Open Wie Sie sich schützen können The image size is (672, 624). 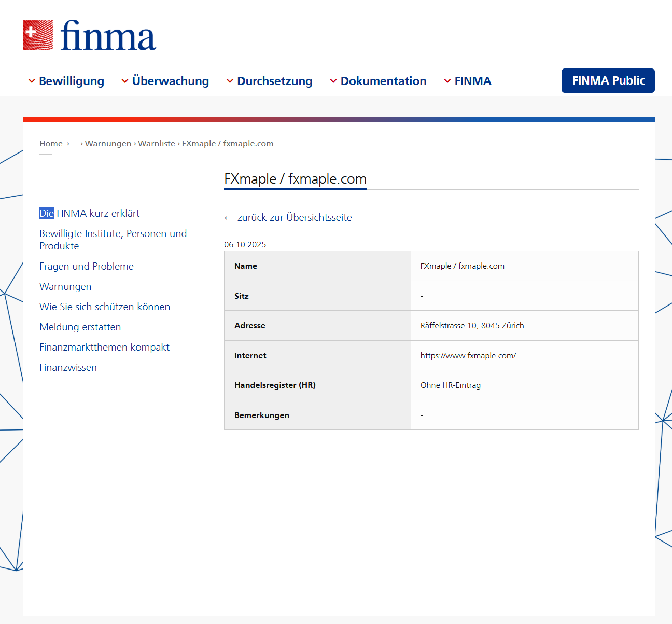click(105, 307)
